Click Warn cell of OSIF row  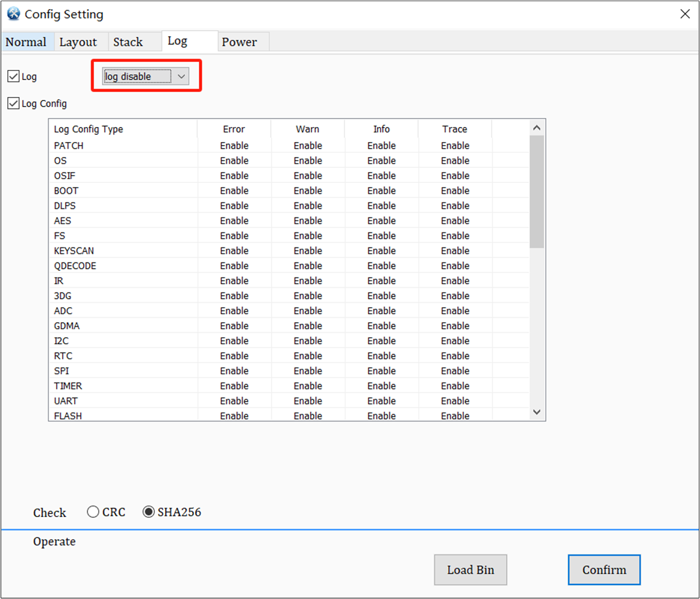[308, 176]
